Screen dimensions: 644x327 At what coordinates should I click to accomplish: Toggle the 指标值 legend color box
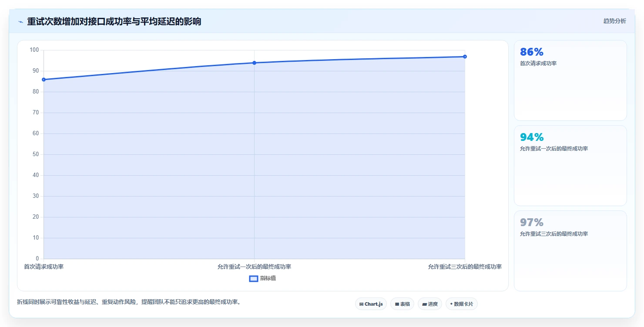coord(254,278)
